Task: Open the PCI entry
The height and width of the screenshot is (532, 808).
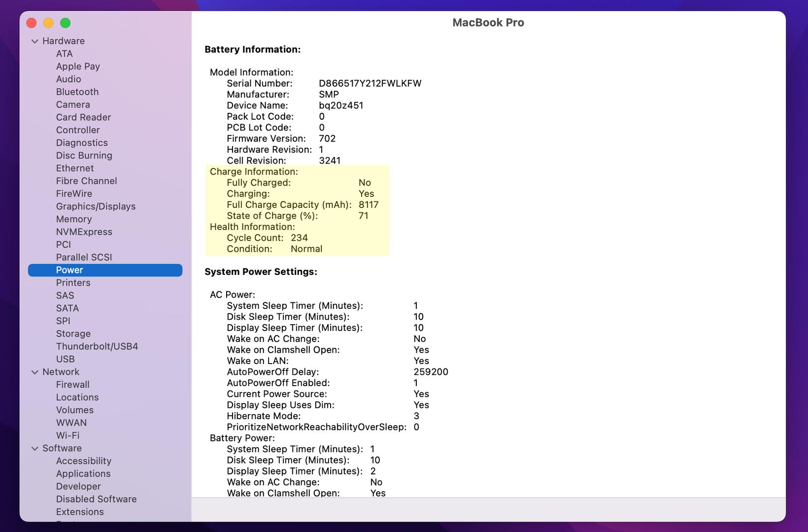Action: pyautogui.click(x=64, y=245)
